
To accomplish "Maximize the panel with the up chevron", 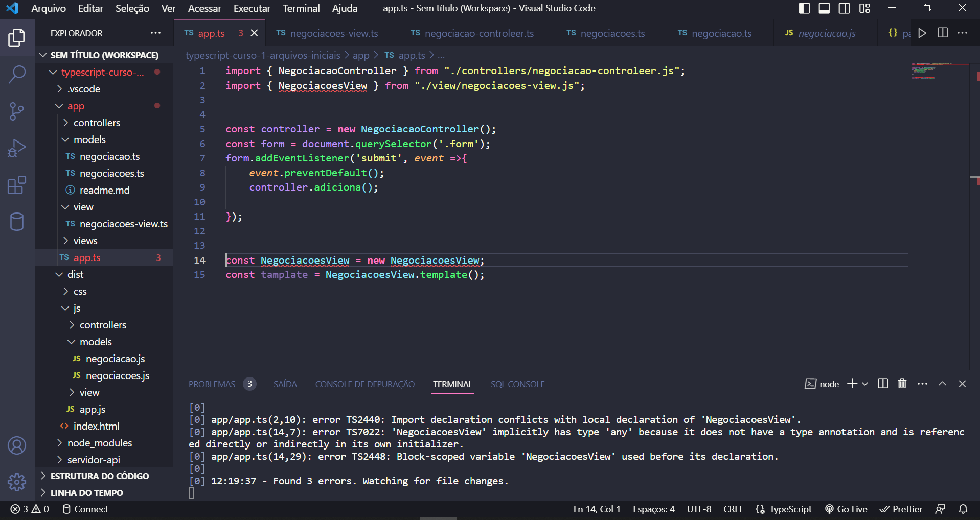I will pyautogui.click(x=942, y=384).
